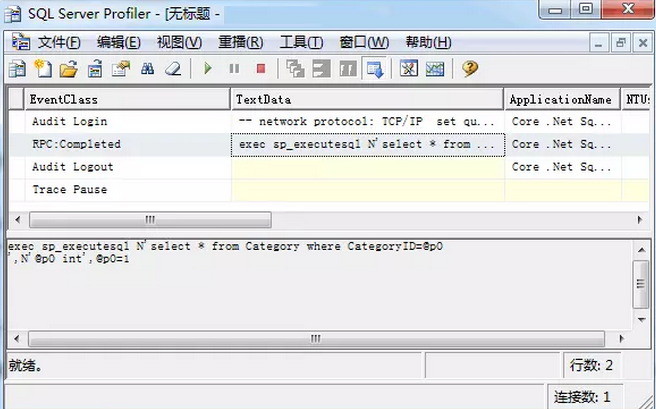Click the network protocol TextData cell
Viewport: 656px width, 409px height.
point(368,122)
